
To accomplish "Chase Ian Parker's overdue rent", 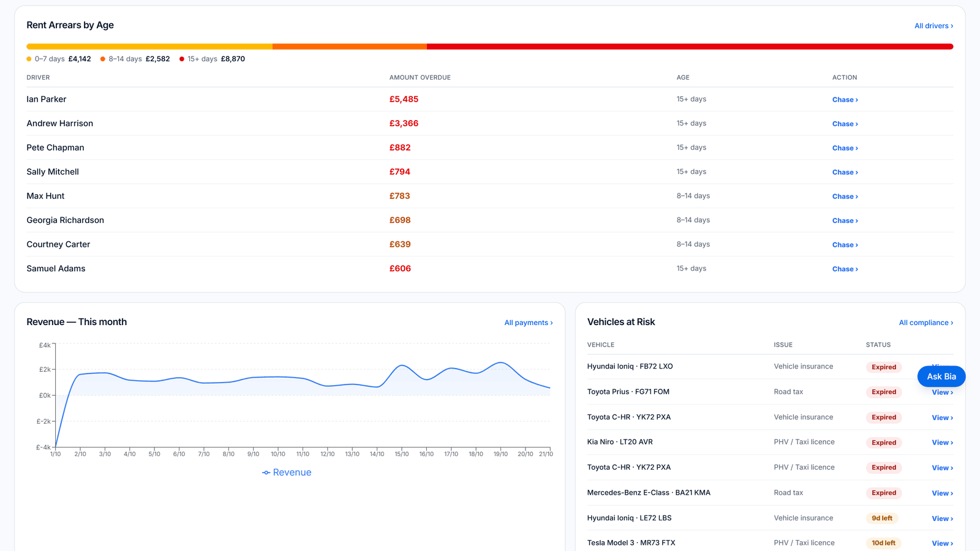I will (x=845, y=100).
